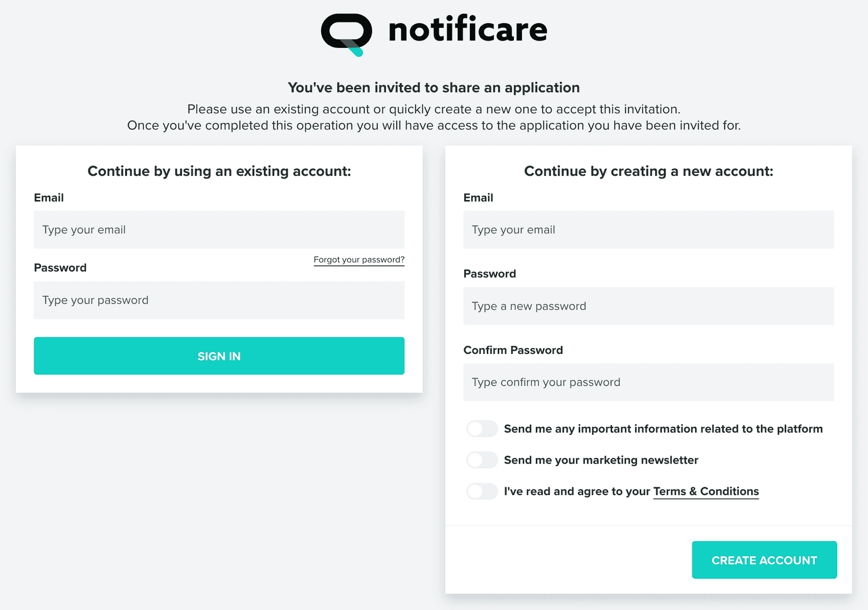The image size is (868, 610).
Task: Open the Forgot your password link
Action: coord(359,260)
